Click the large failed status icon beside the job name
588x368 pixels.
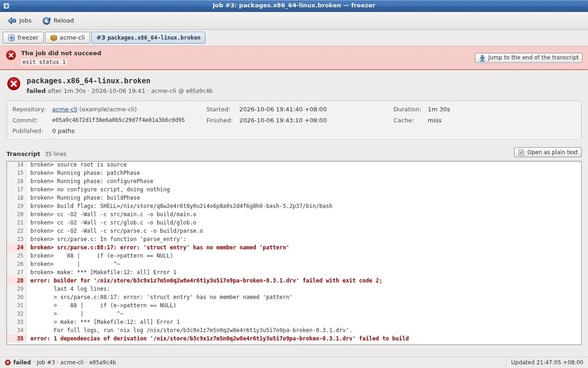point(14,84)
